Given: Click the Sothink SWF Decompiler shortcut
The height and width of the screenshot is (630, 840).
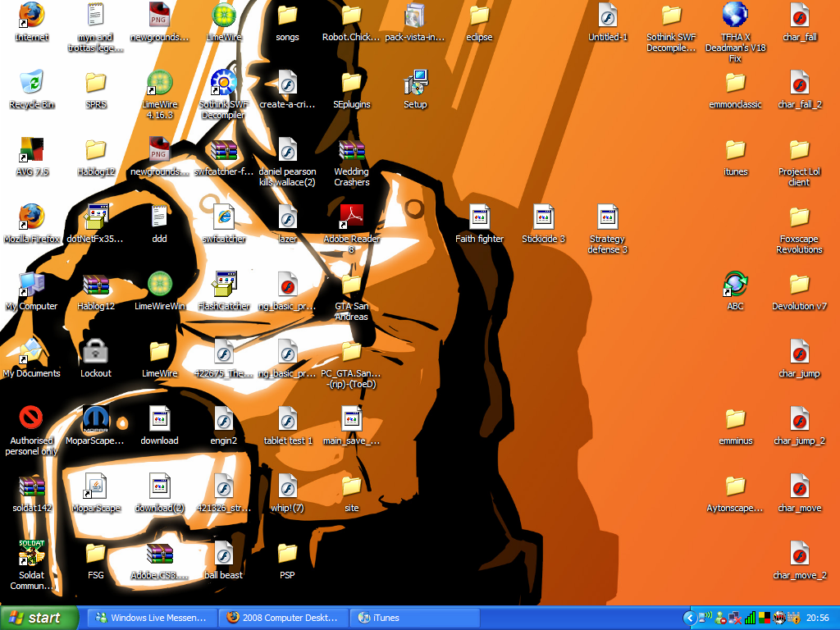Looking at the screenshot, I should (x=223, y=83).
